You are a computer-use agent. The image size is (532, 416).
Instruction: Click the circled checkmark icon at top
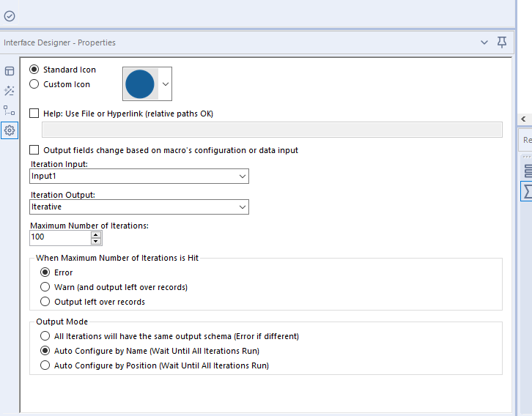pyautogui.click(x=10, y=15)
